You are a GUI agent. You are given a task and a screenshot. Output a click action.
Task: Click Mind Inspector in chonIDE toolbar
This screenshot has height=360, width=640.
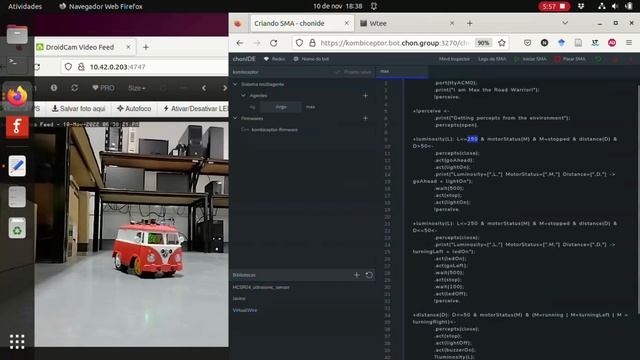click(454, 59)
